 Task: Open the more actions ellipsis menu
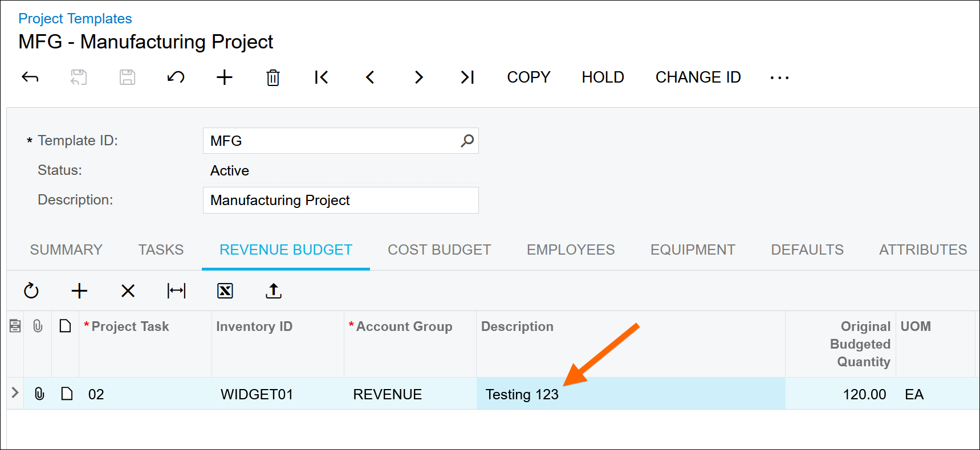point(779,77)
